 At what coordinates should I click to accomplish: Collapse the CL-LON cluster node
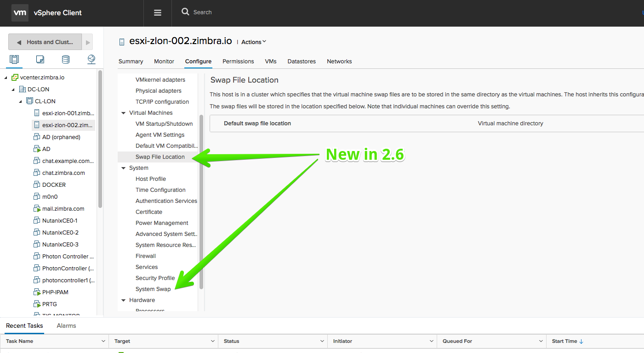pos(21,101)
